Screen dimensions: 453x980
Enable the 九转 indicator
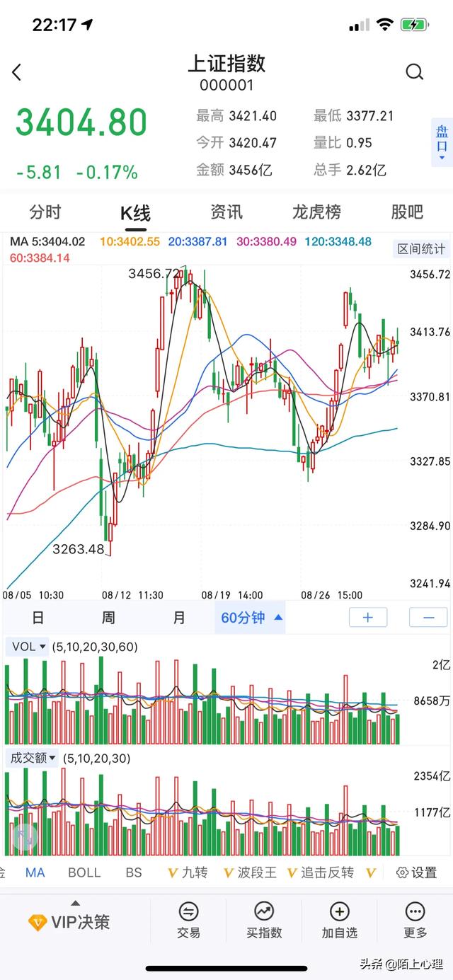point(188,872)
